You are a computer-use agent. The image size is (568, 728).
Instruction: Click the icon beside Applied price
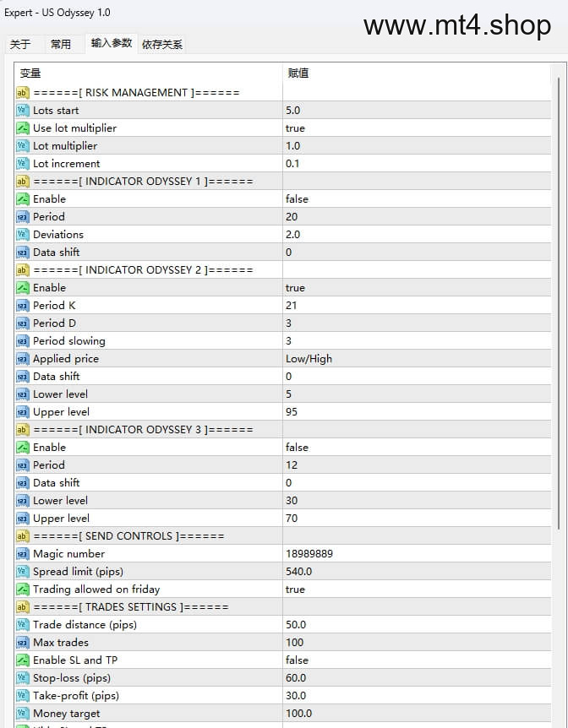[x=22, y=359]
